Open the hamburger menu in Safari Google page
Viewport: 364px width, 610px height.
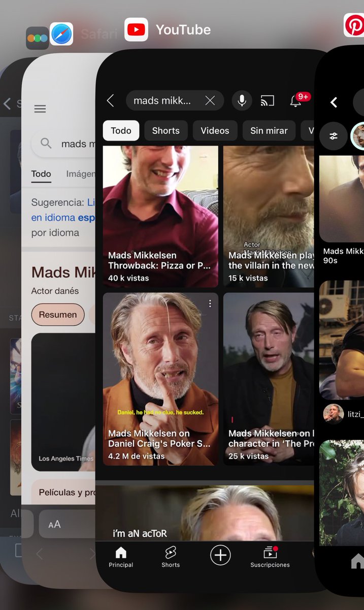coord(40,109)
